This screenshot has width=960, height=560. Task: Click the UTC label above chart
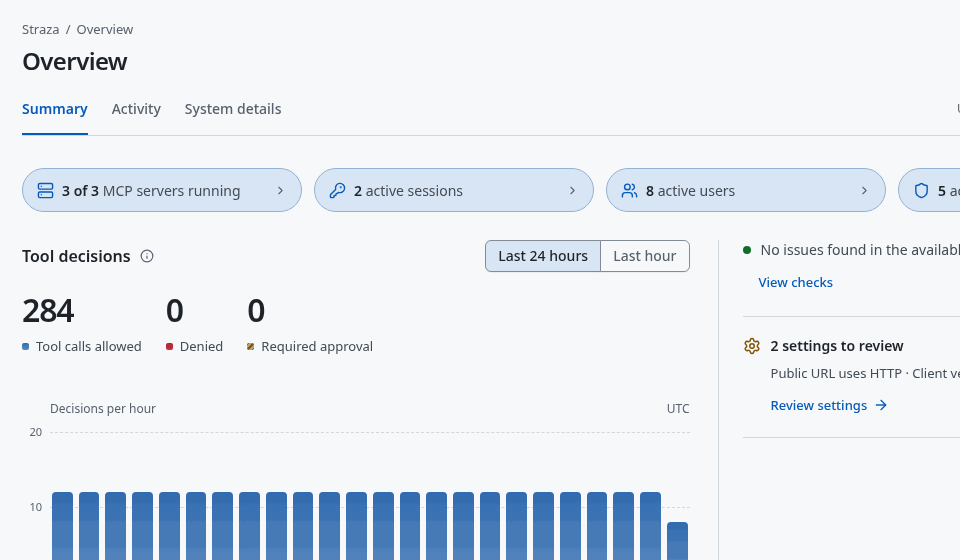678,409
